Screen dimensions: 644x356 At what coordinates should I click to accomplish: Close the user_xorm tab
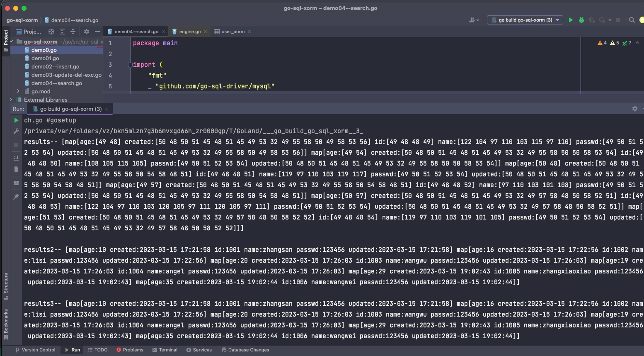click(249, 32)
